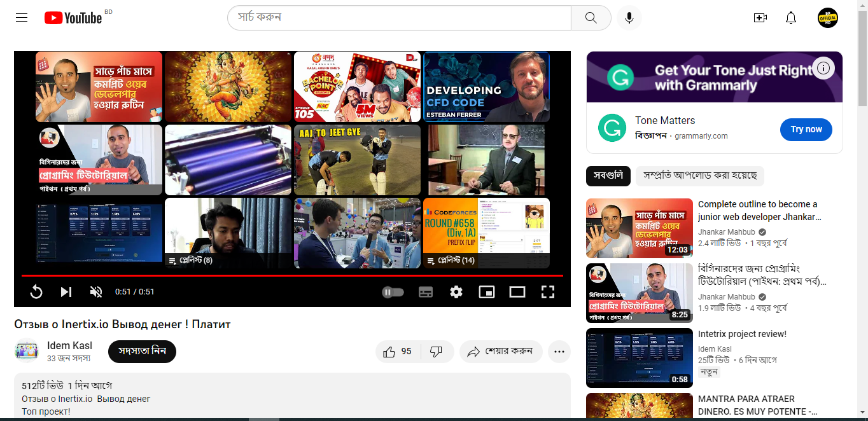Click the সদস্যতা নিন subscribe button
This screenshot has height=421, width=868.
click(x=142, y=352)
